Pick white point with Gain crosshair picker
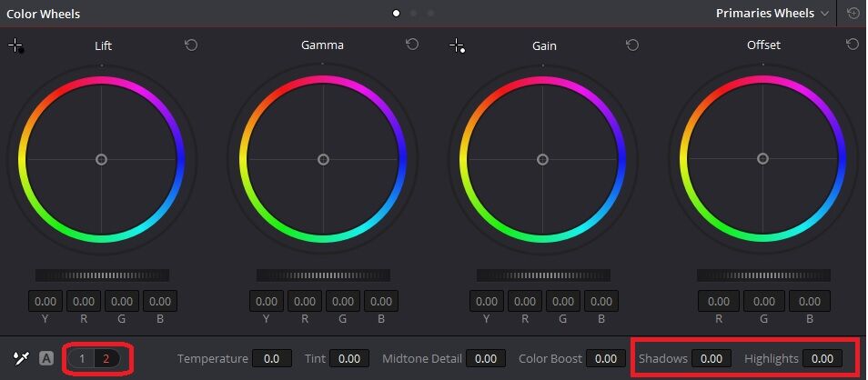 (458, 46)
